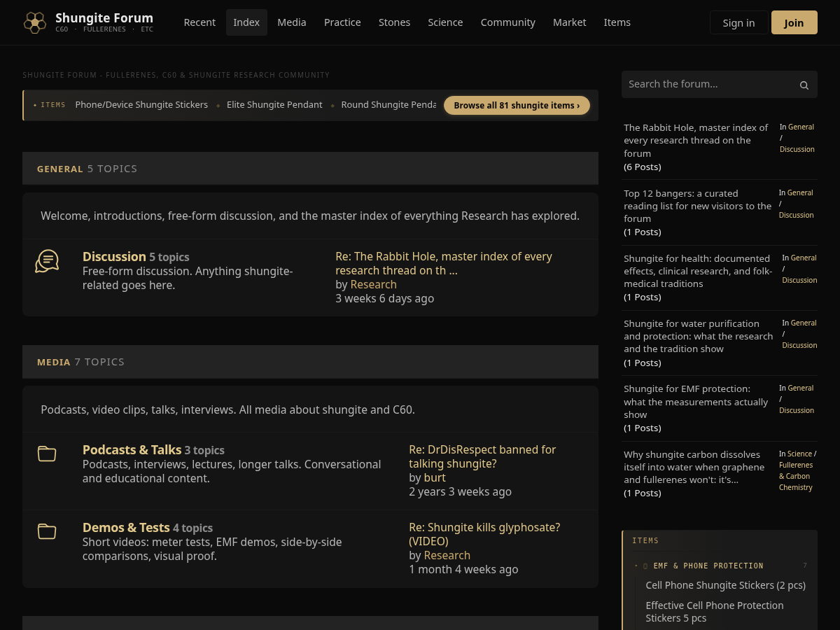Click the Podcasts & Talks folder icon
The image size is (840, 630).
47,454
